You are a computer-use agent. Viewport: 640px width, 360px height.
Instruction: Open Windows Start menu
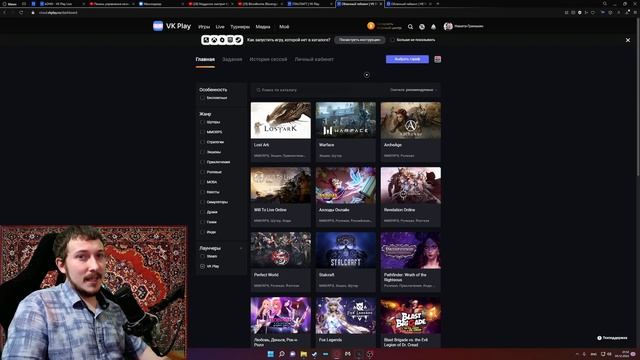tap(270, 354)
